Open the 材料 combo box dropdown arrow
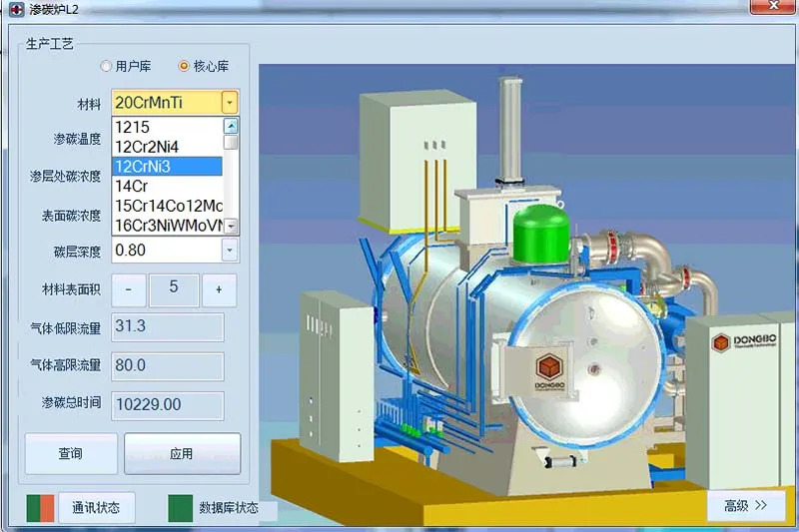The height and width of the screenshot is (532, 799). (x=230, y=103)
